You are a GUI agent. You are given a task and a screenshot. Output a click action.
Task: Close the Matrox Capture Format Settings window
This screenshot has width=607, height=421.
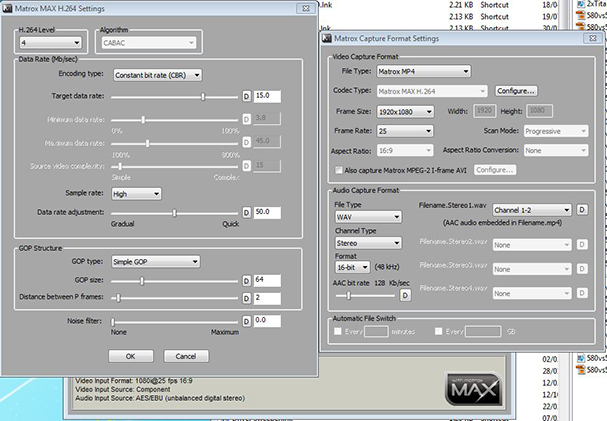593,38
